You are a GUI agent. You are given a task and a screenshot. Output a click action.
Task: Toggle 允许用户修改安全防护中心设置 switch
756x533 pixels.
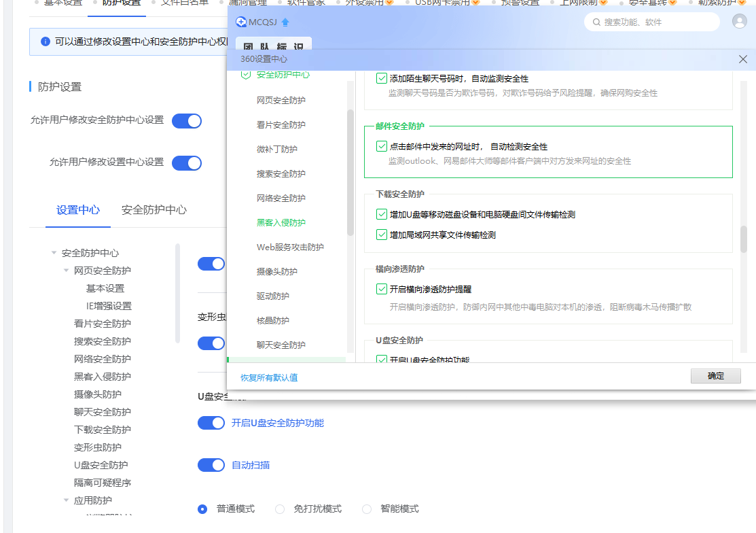point(186,121)
